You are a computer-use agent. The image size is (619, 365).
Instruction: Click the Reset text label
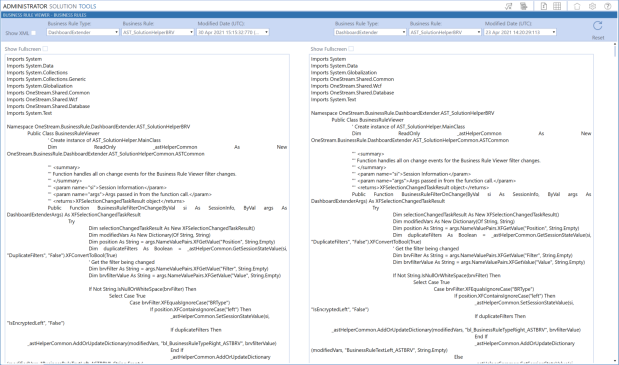598,37
